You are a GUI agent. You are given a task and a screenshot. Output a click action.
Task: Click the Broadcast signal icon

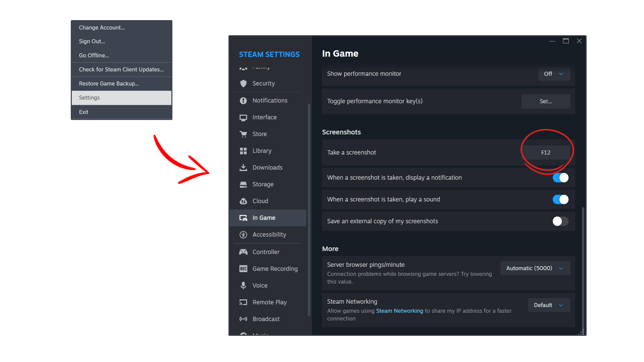244,319
